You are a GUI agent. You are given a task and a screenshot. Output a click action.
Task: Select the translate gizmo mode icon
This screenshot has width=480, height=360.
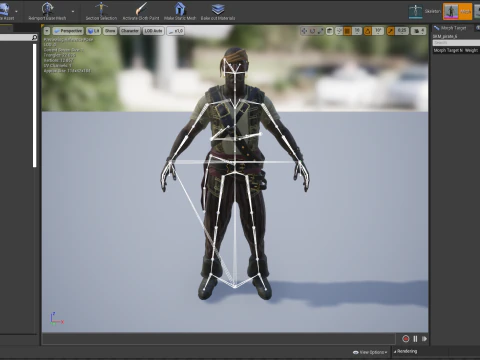[304, 31]
